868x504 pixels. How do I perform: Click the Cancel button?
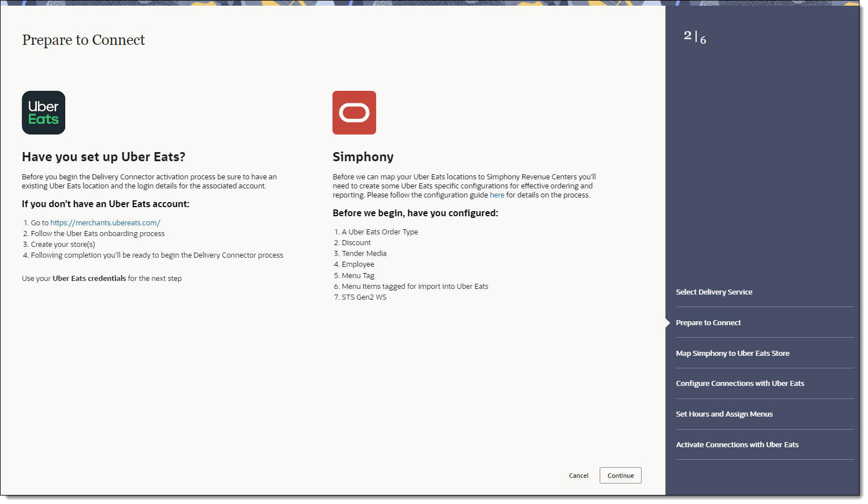[x=579, y=476]
